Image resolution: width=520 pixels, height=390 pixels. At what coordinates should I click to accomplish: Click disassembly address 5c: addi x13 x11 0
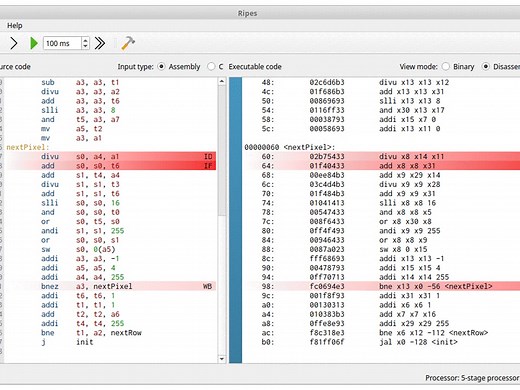[x=382, y=129]
